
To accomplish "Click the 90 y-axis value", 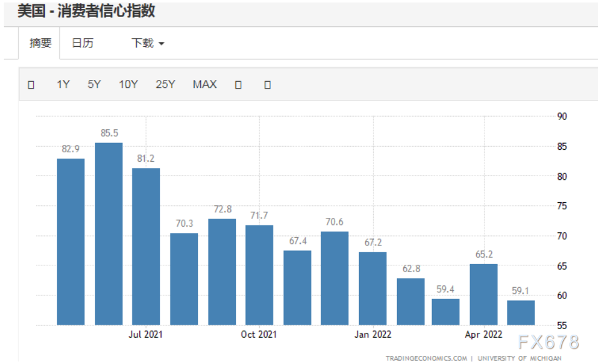I will (562, 116).
